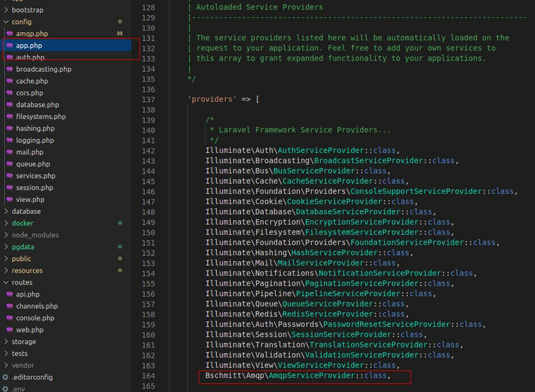Screen dimensions: 535x392
Task: Click 'Autoloaded Service Providers' comment heading
Action: pyautogui.click(x=259, y=7)
